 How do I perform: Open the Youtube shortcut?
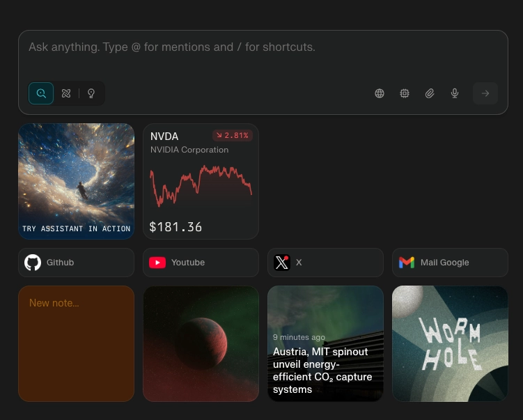point(201,263)
